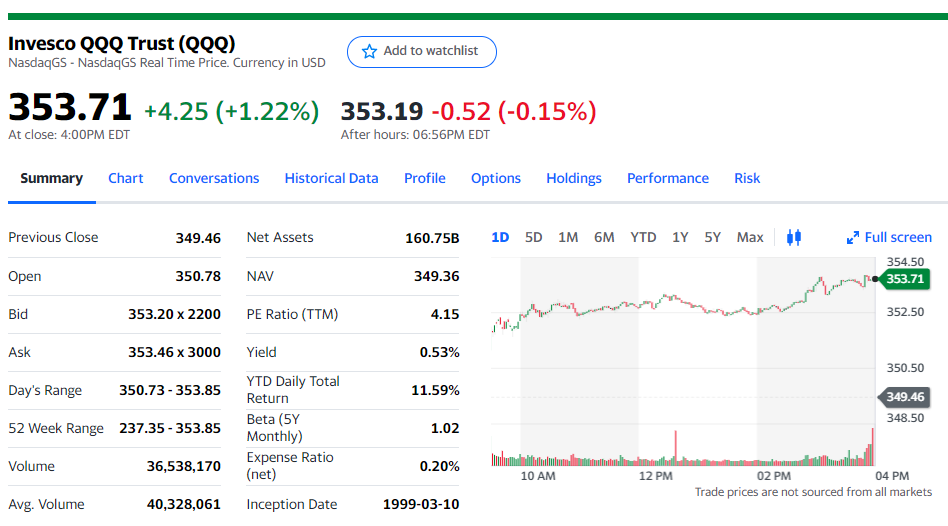Switch chart range to 5D

[x=533, y=238]
